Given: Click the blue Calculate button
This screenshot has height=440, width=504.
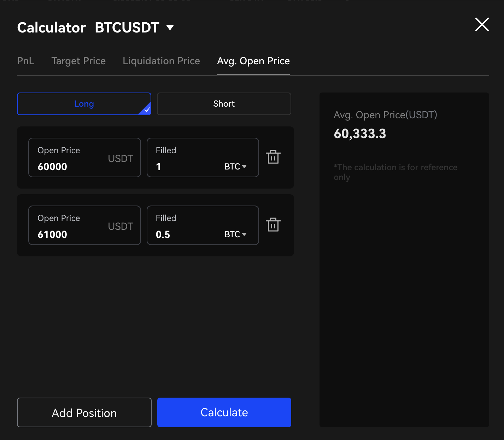Looking at the screenshot, I should (224, 412).
